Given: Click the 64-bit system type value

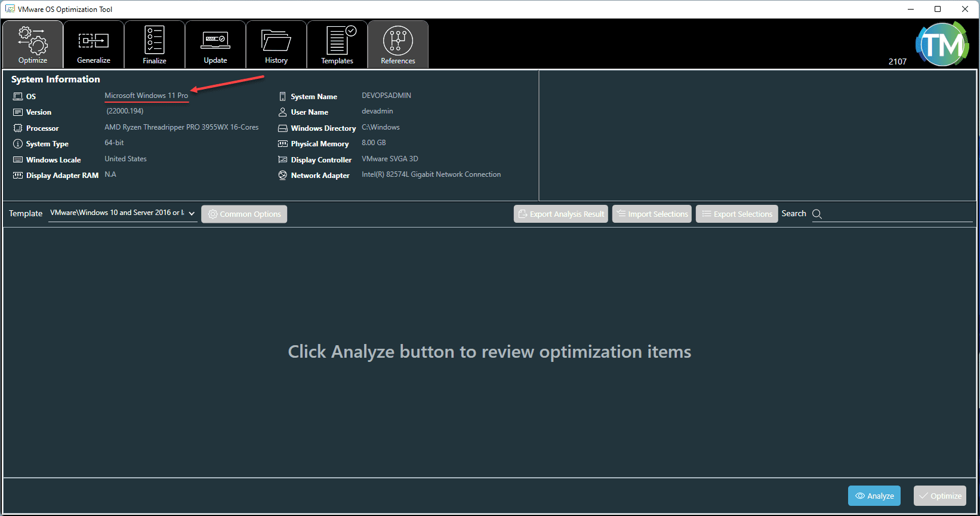Looking at the screenshot, I should click(x=114, y=143).
